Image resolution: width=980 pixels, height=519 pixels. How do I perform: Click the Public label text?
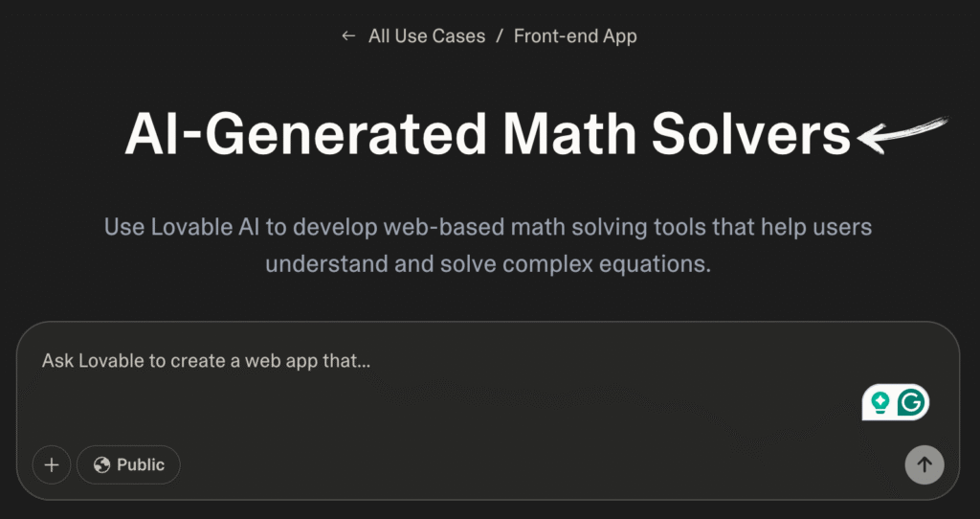[141, 464]
